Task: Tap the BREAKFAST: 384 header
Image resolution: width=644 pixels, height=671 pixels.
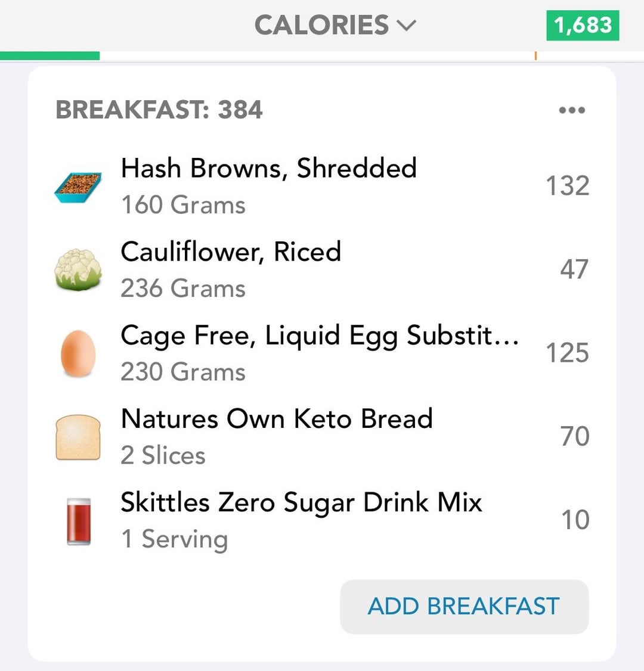Action: pos(159,110)
